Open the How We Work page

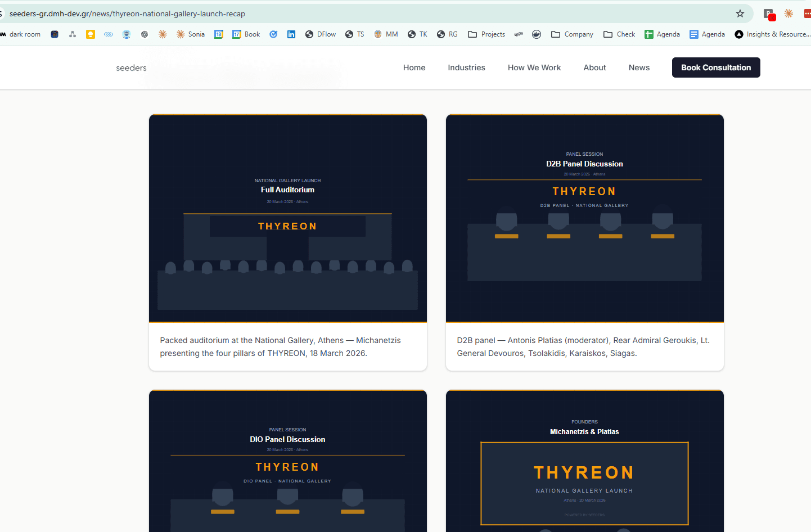pos(534,67)
